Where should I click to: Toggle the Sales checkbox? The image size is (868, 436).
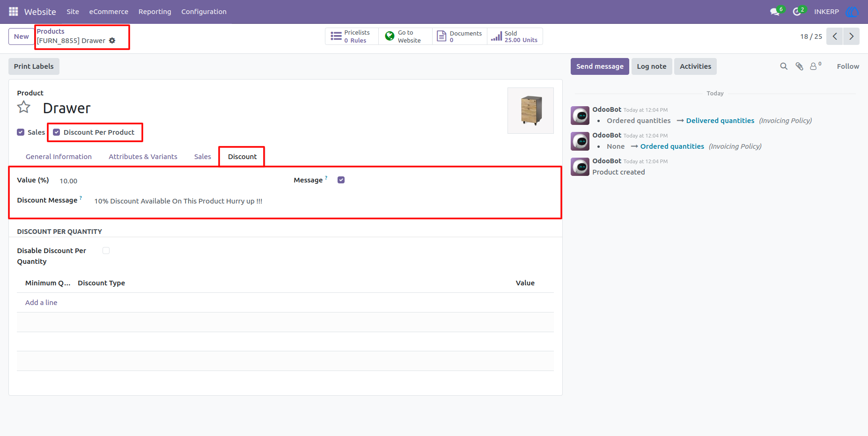[x=21, y=132]
